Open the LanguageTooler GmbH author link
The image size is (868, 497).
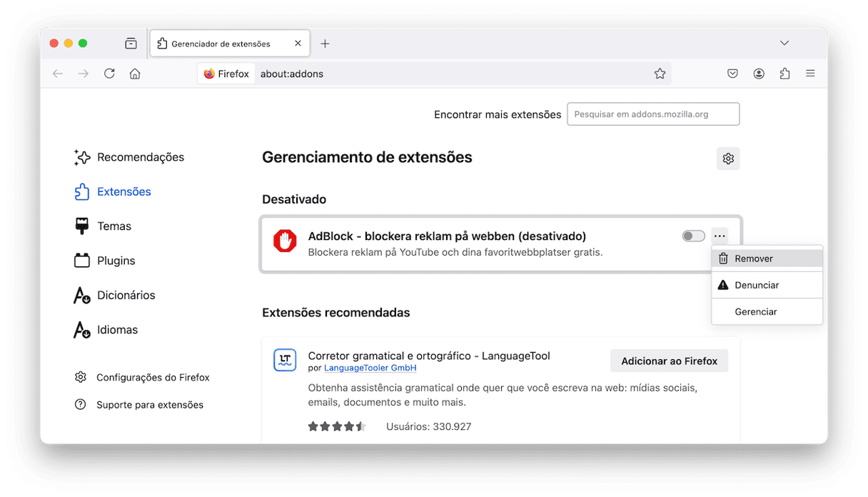370,368
